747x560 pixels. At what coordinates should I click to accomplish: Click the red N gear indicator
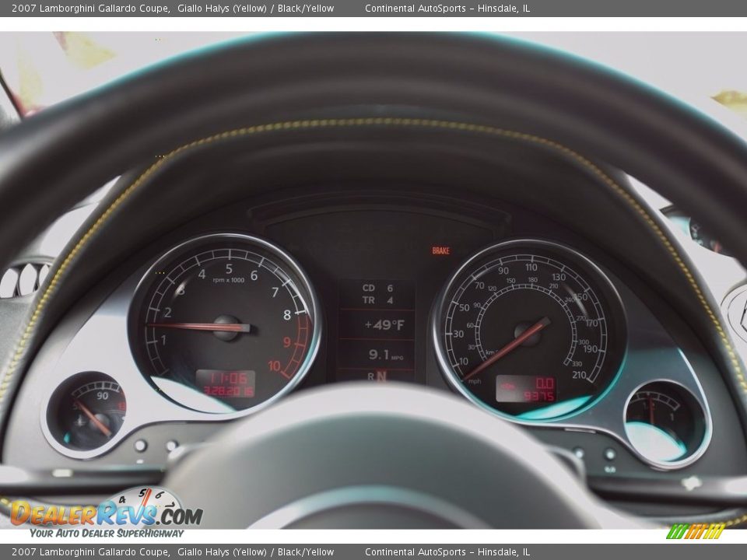(381, 376)
